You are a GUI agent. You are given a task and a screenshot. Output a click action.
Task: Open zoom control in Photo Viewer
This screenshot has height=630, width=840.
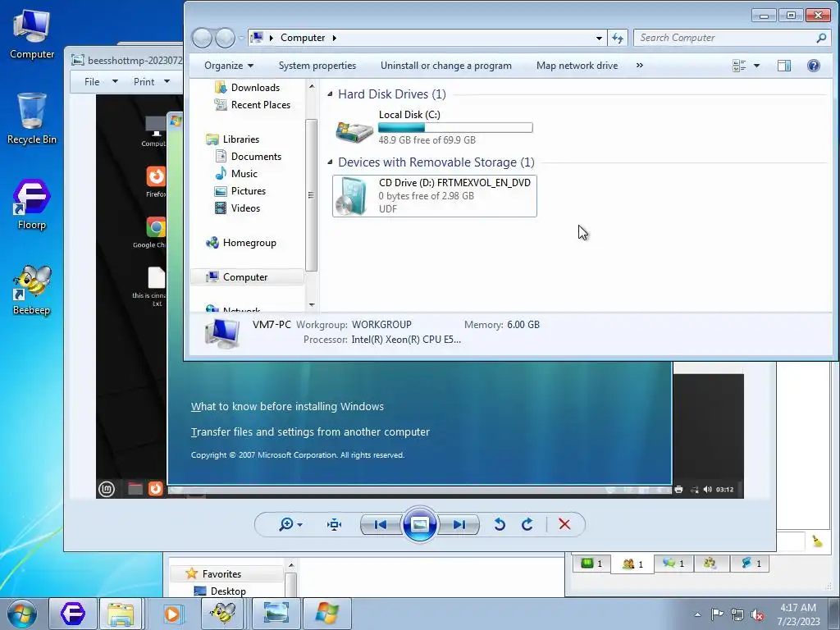pyautogui.click(x=290, y=524)
